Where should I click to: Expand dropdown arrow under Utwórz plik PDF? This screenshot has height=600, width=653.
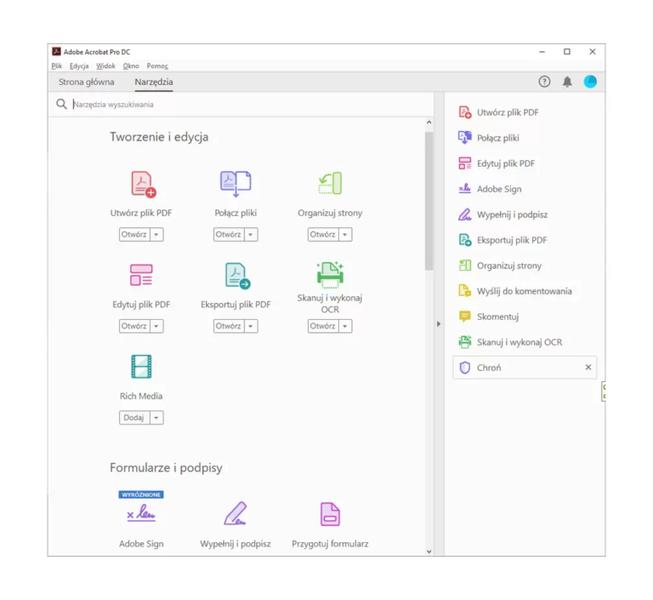[x=157, y=234]
